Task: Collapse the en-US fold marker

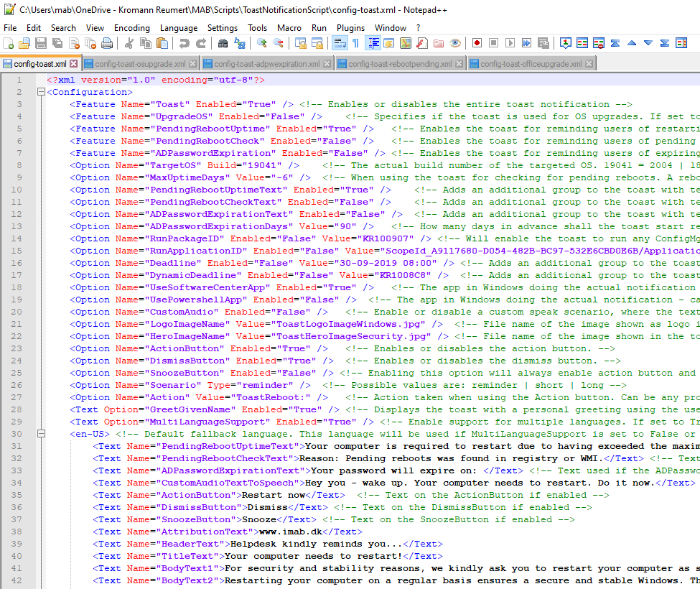Action: [41, 434]
